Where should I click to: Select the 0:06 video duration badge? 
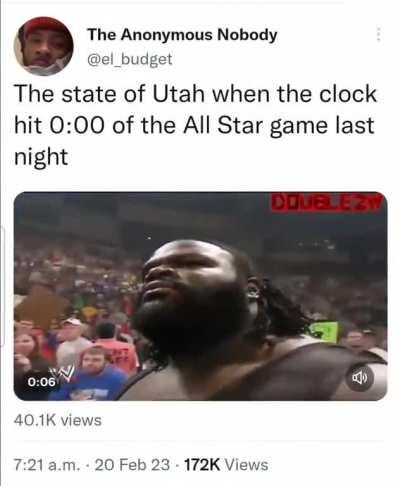(x=41, y=382)
